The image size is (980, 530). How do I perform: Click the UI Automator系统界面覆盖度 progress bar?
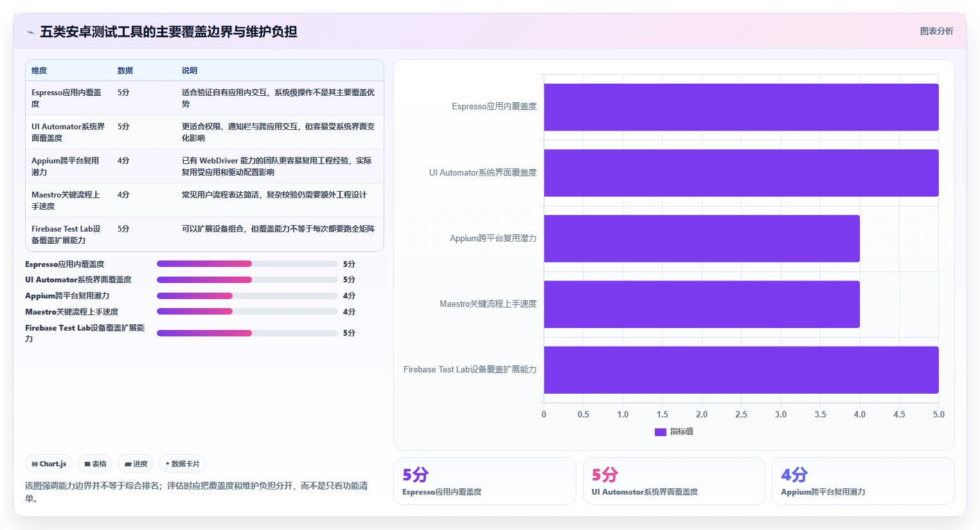coord(247,280)
